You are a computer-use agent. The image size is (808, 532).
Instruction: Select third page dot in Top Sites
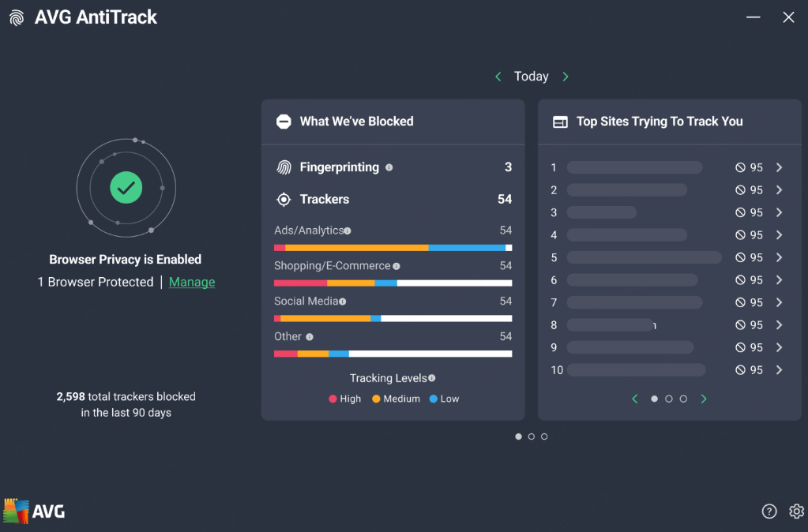[683, 399]
